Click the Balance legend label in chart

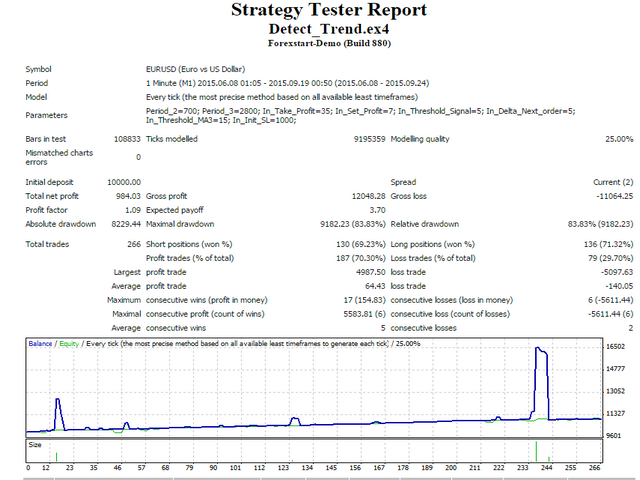40,344
